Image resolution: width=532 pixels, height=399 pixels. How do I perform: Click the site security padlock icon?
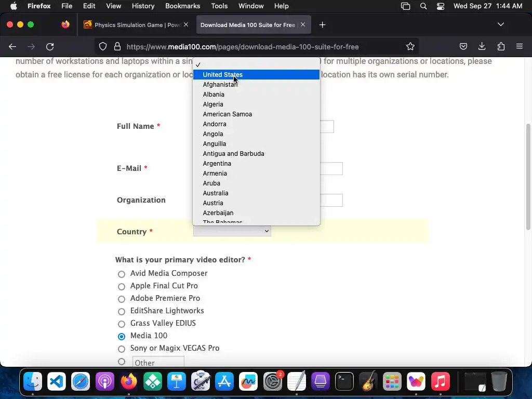click(x=117, y=46)
